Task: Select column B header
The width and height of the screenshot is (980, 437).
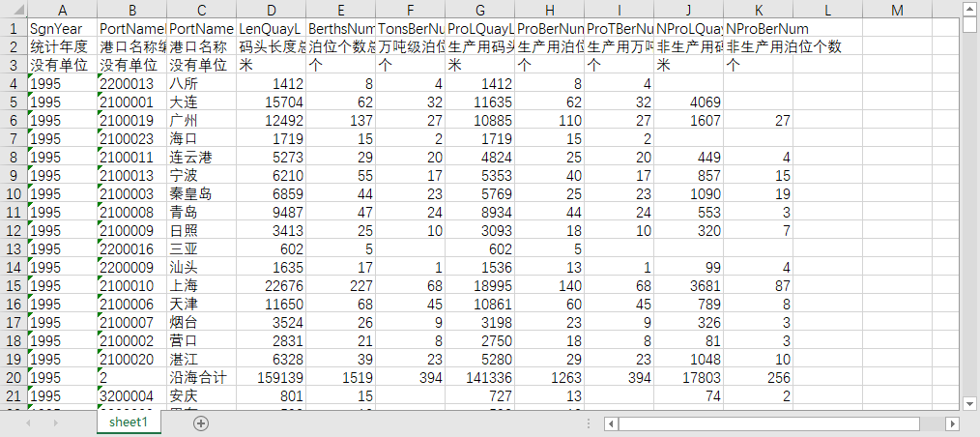Action: (x=132, y=10)
